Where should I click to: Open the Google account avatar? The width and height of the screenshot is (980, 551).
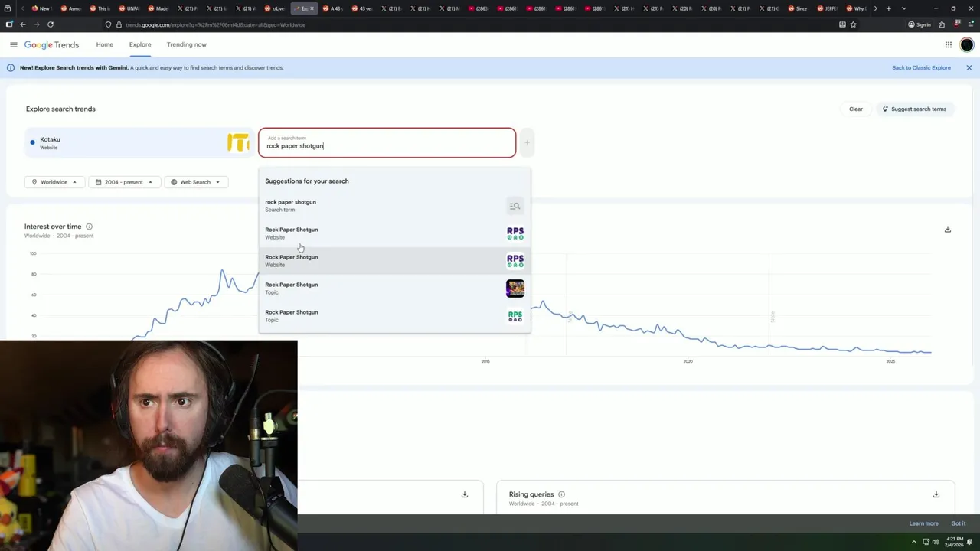coord(967,45)
